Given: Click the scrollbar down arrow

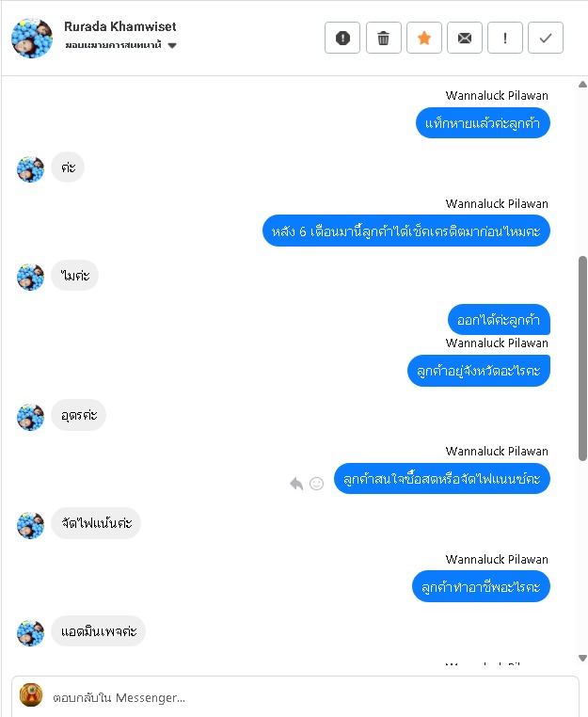Looking at the screenshot, I should click(x=582, y=658).
